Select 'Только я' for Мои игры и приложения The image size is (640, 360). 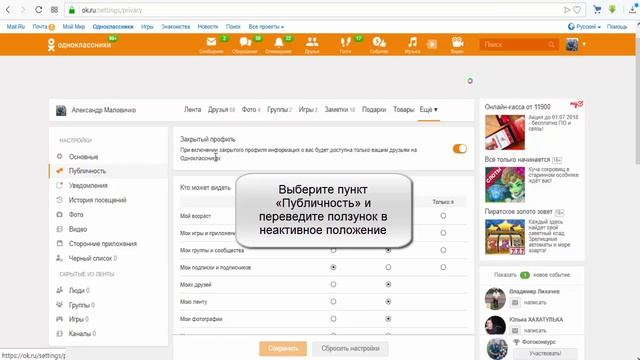tap(443, 233)
